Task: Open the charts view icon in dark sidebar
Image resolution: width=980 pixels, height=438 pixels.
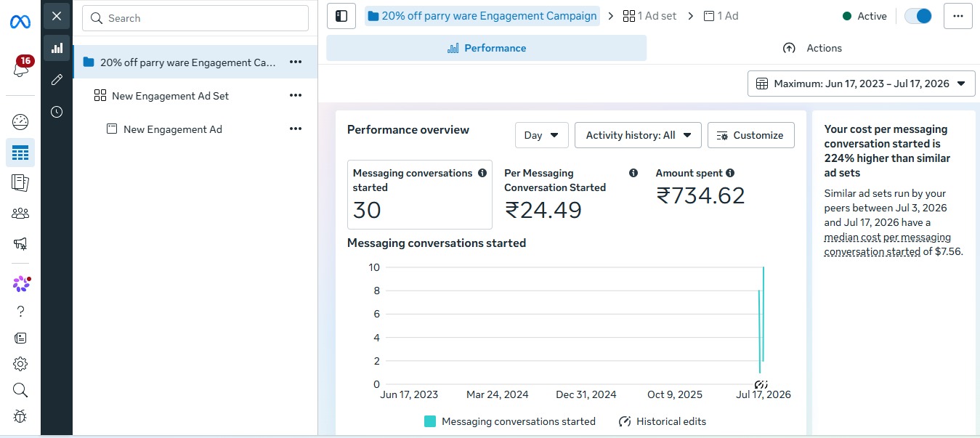Action: click(57, 48)
